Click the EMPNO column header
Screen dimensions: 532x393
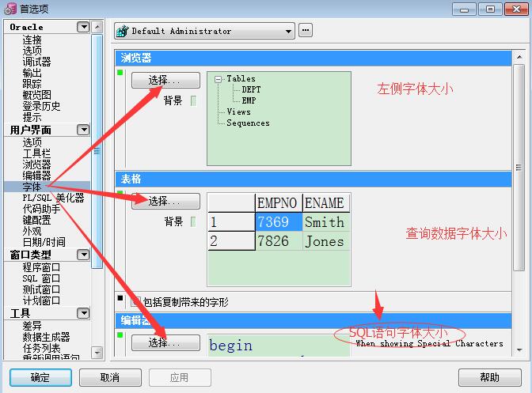(279, 203)
